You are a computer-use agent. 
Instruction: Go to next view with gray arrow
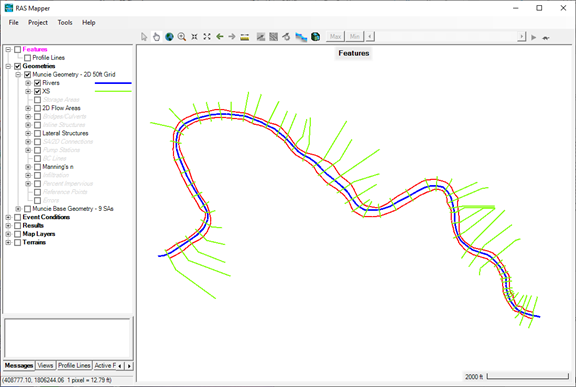pyautogui.click(x=232, y=37)
